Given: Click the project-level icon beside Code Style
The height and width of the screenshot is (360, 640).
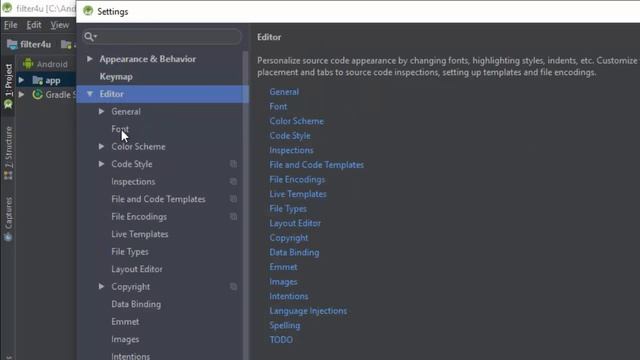Looking at the screenshot, I should 233,164.
